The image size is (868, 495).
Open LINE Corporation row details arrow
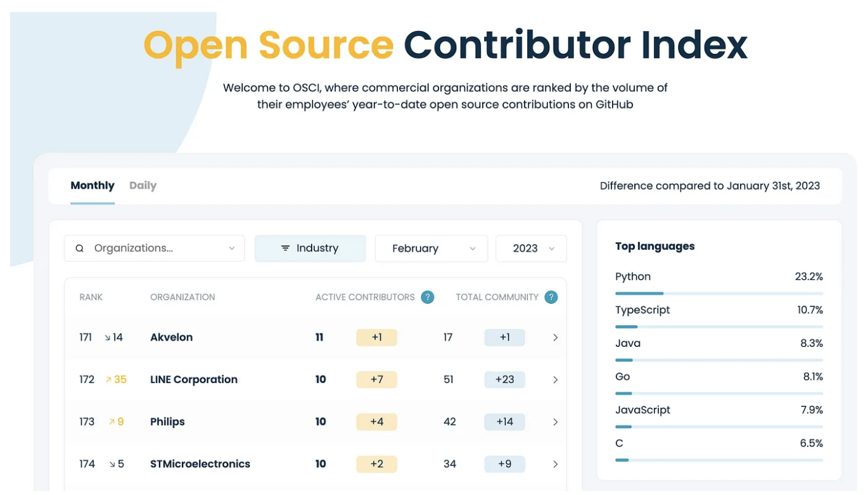(x=555, y=380)
